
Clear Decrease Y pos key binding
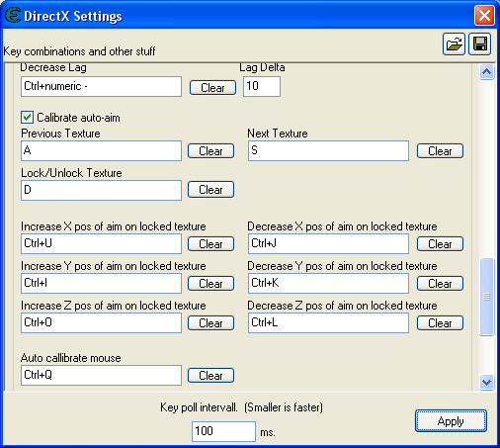(x=440, y=284)
